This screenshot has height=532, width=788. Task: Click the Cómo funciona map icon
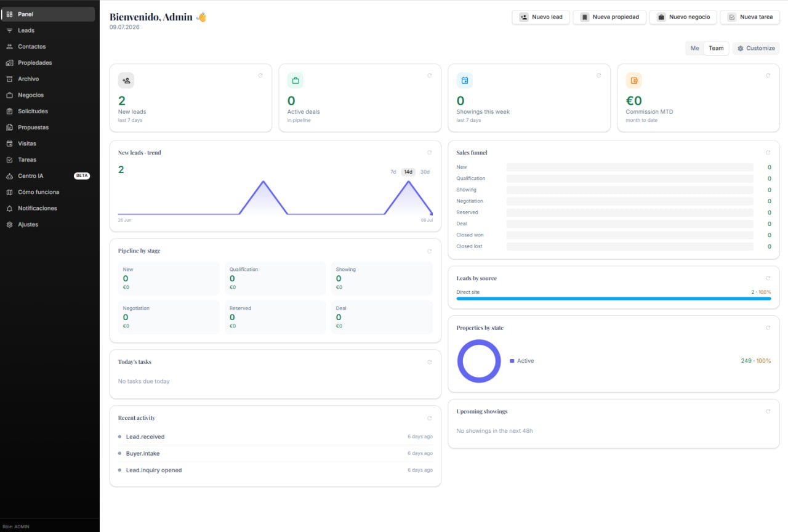[x=9, y=192]
